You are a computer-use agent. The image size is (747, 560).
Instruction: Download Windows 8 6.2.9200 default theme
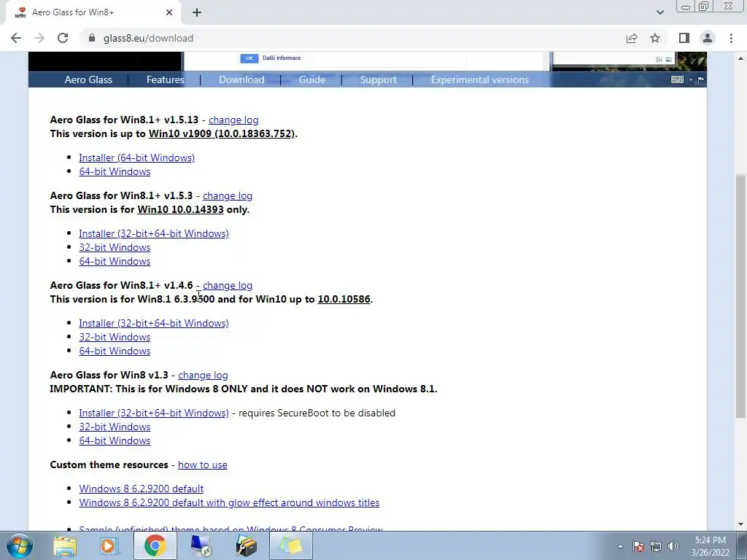pyautogui.click(x=142, y=489)
